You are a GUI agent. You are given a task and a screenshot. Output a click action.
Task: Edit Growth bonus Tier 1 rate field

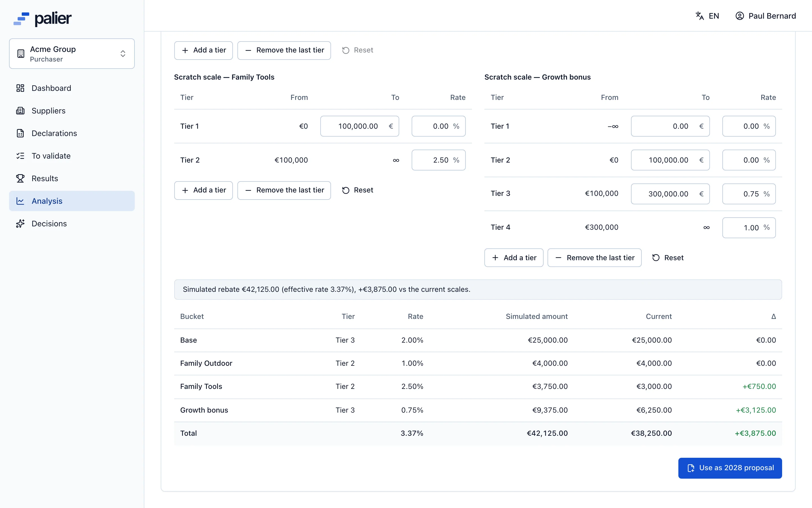pos(749,126)
